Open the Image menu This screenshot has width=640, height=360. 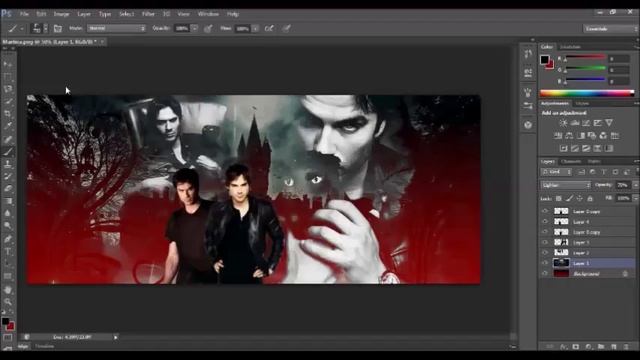click(x=61, y=14)
